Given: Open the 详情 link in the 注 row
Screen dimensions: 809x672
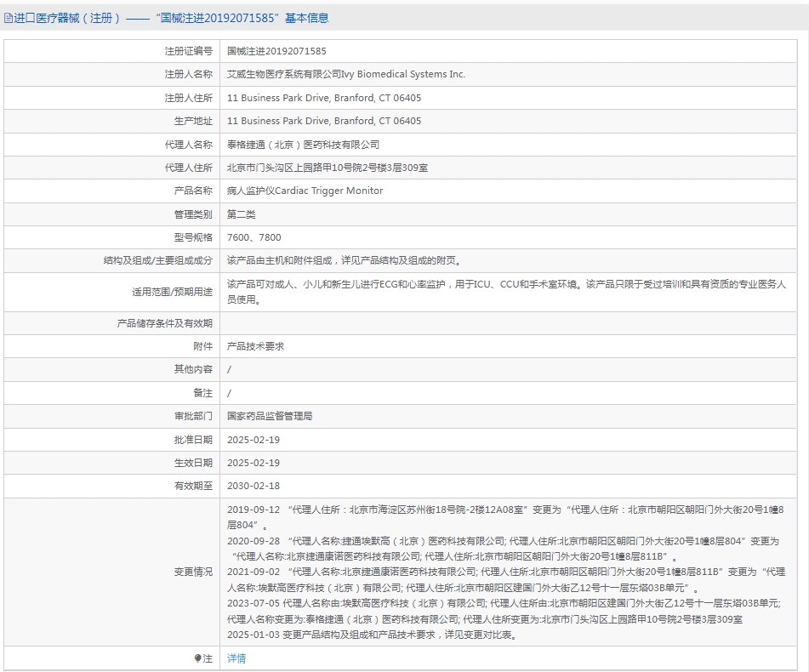Looking at the screenshot, I should (236, 658).
